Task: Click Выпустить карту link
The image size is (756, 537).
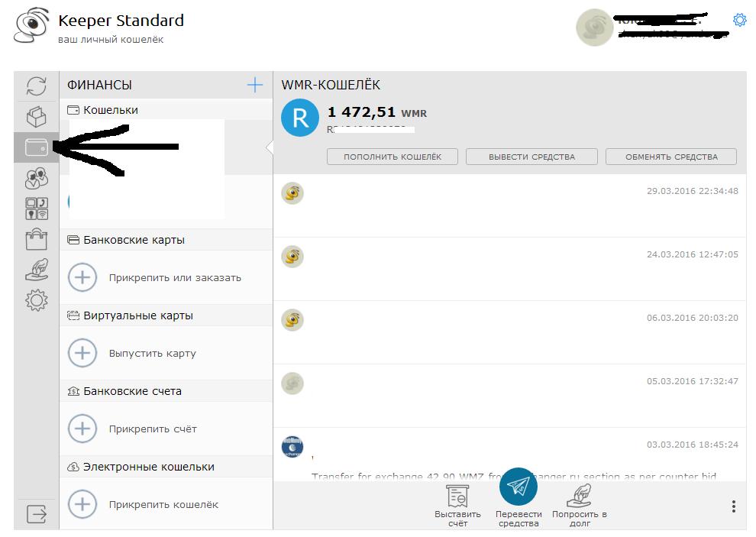Action: [153, 354]
